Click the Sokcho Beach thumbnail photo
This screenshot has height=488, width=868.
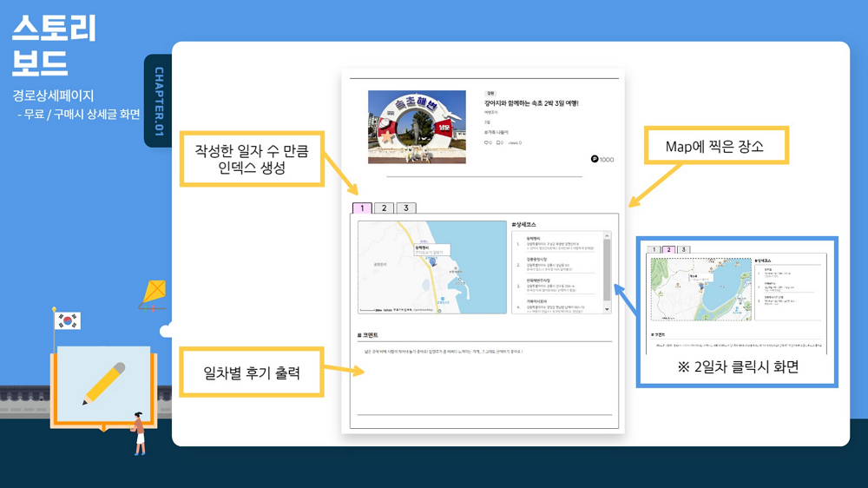point(417,127)
